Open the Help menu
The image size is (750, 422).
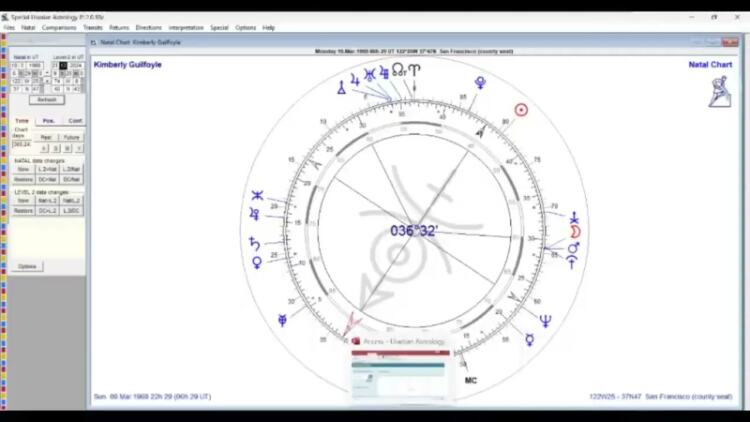tap(268, 28)
